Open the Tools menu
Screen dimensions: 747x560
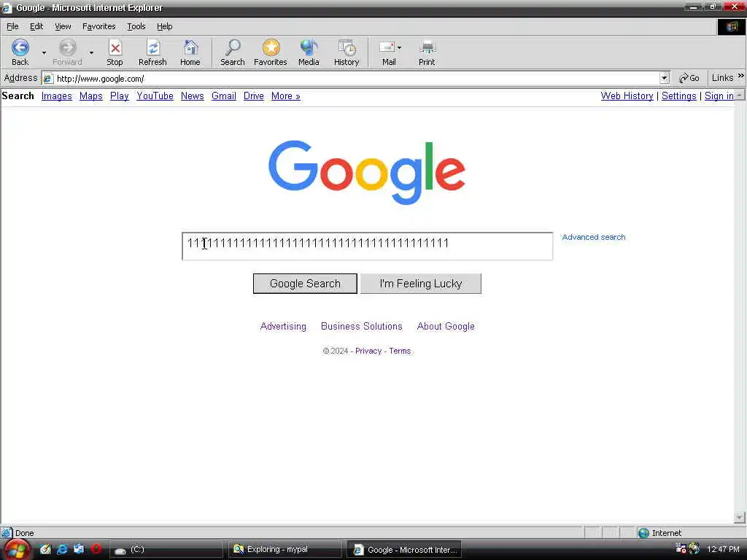pos(136,27)
